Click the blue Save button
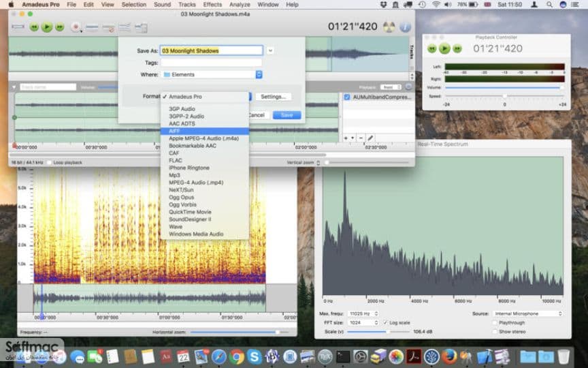This screenshot has height=368, width=588. click(x=287, y=115)
